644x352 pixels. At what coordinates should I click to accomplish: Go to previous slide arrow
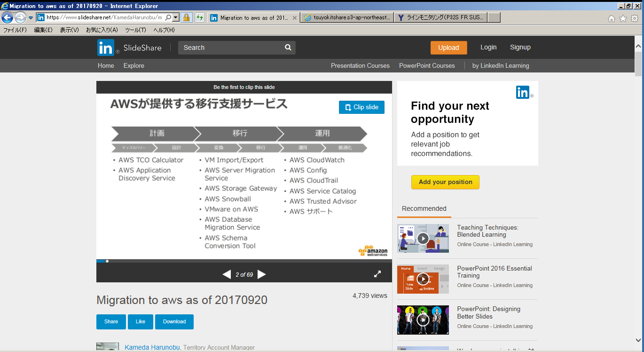(227, 274)
